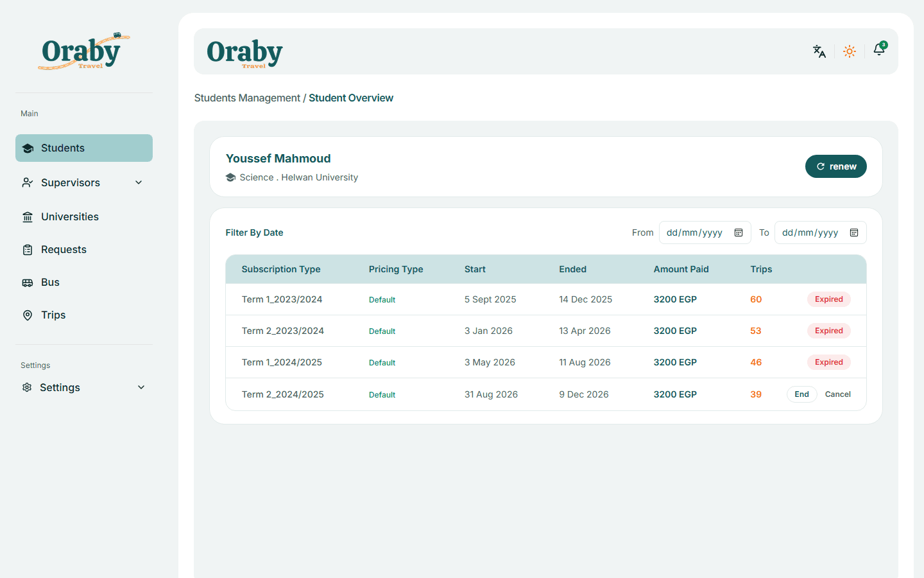This screenshot has width=924, height=578.
Task: Click the Settings gear icon
Action: 27,387
